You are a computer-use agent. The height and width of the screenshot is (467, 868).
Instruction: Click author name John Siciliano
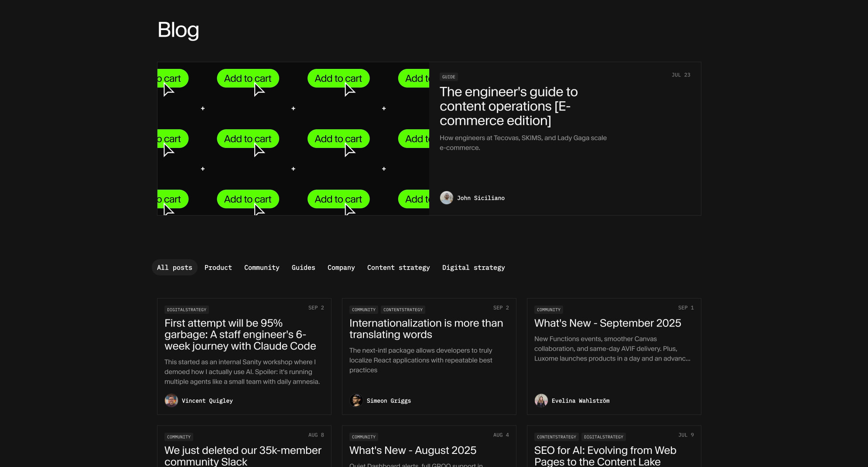(x=481, y=198)
